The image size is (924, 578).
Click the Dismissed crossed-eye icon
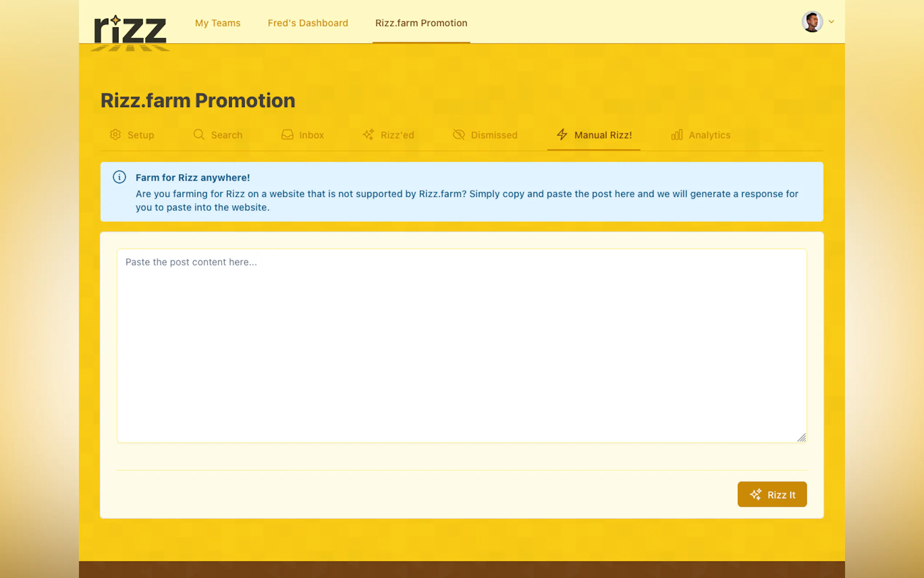pyautogui.click(x=459, y=135)
